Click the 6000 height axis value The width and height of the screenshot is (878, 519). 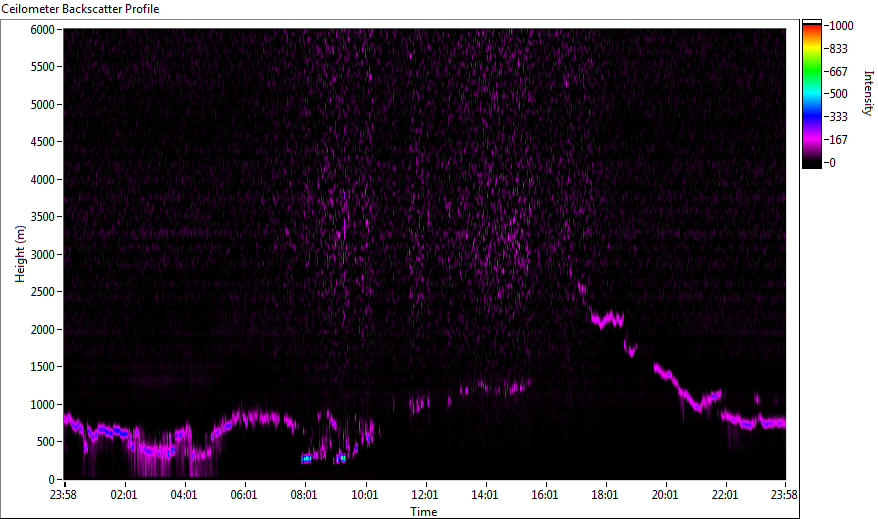(43, 30)
